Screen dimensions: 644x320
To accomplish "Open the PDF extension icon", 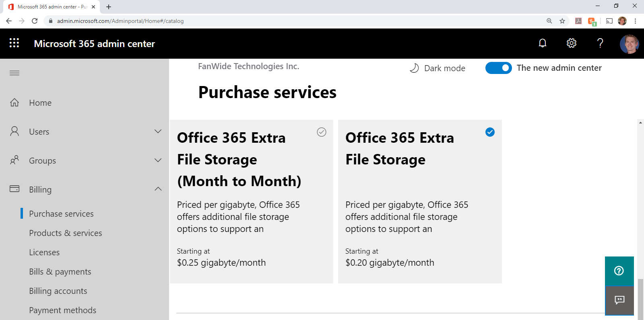I will (x=578, y=21).
